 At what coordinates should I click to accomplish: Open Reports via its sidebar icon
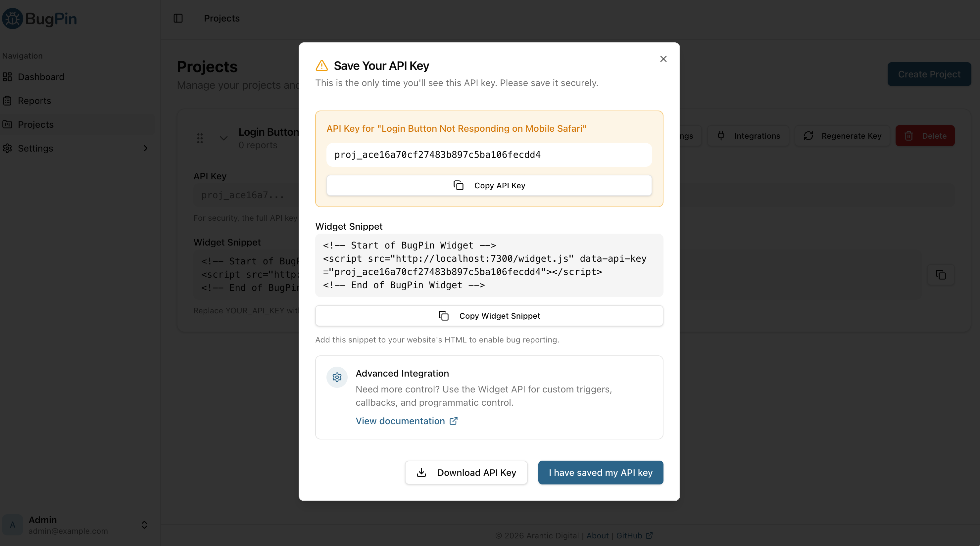point(8,100)
